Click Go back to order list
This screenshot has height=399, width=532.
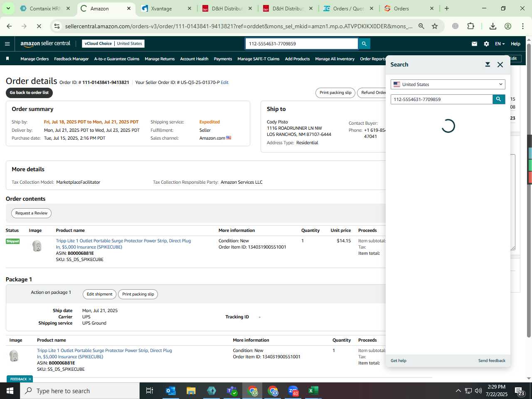click(x=29, y=93)
